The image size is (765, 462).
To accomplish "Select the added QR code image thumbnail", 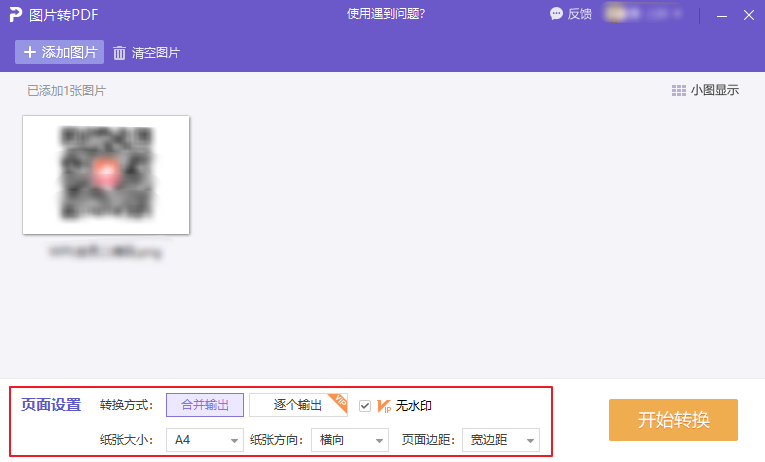I will (106, 175).
